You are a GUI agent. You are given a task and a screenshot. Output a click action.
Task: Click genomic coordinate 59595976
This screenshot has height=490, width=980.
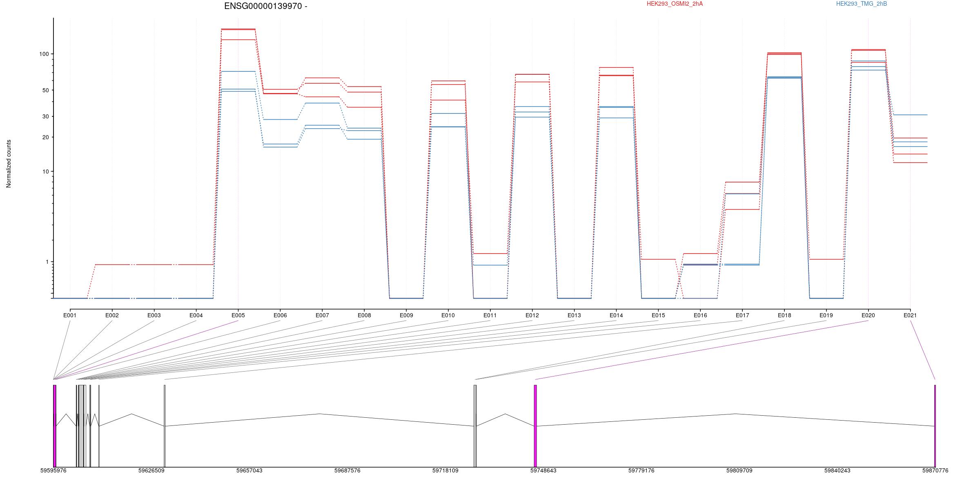pyautogui.click(x=53, y=470)
